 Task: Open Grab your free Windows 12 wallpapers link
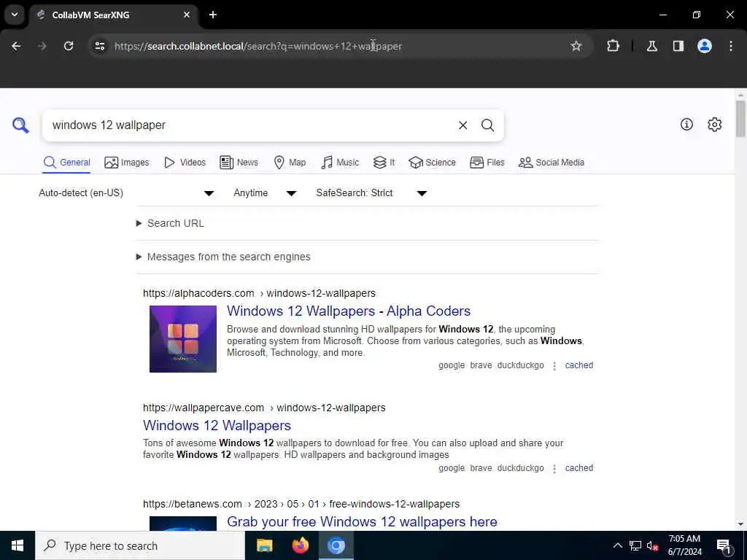(x=362, y=521)
